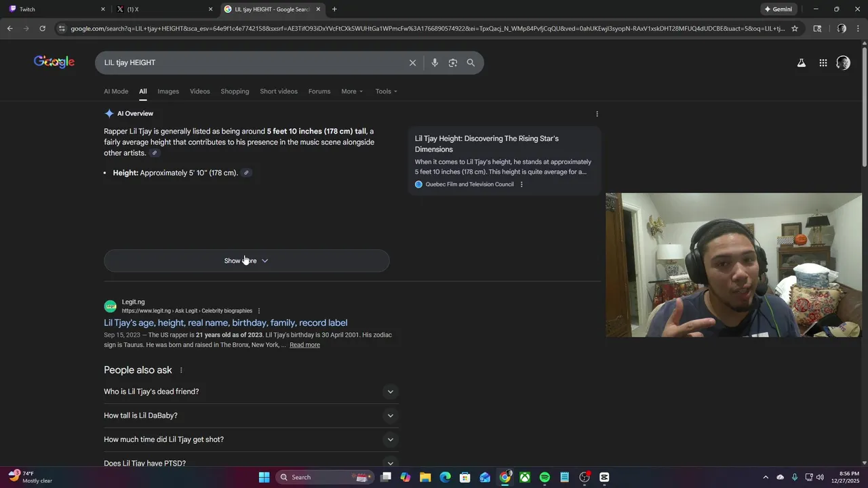This screenshot has height=488, width=868.
Task: Click the Google logo
Action: (x=54, y=62)
